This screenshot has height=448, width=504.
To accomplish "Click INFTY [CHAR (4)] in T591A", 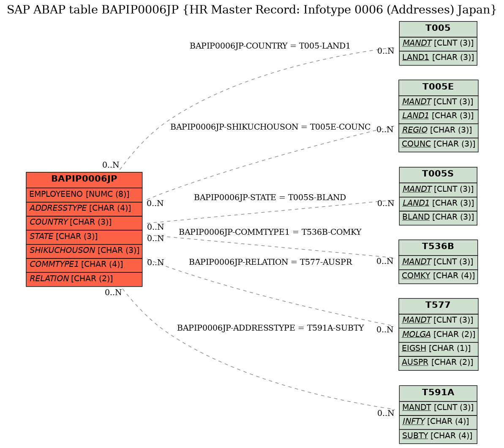I will click(x=438, y=422).
